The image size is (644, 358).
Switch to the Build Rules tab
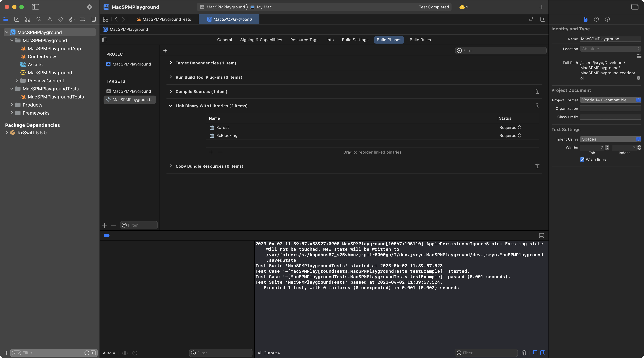[420, 40]
